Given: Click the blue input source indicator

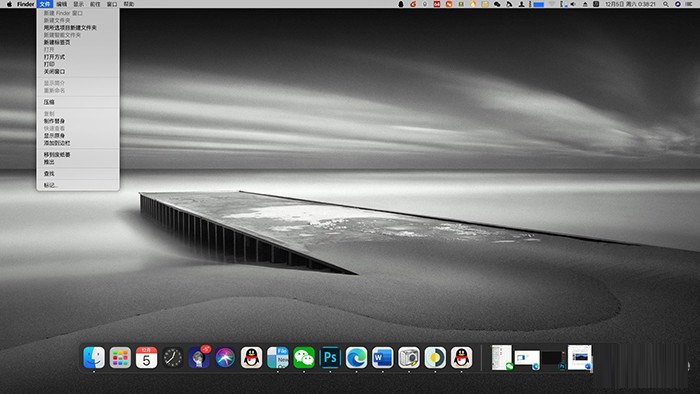Looking at the screenshot, I should click(539, 4).
